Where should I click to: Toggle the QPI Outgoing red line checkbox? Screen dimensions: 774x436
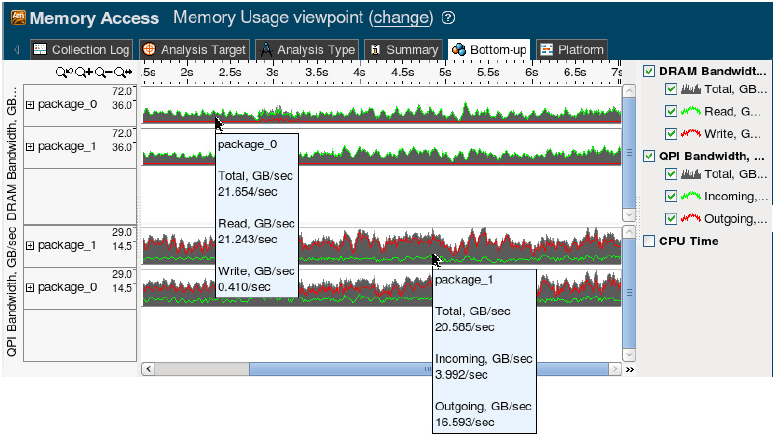pyautogui.click(x=671, y=218)
